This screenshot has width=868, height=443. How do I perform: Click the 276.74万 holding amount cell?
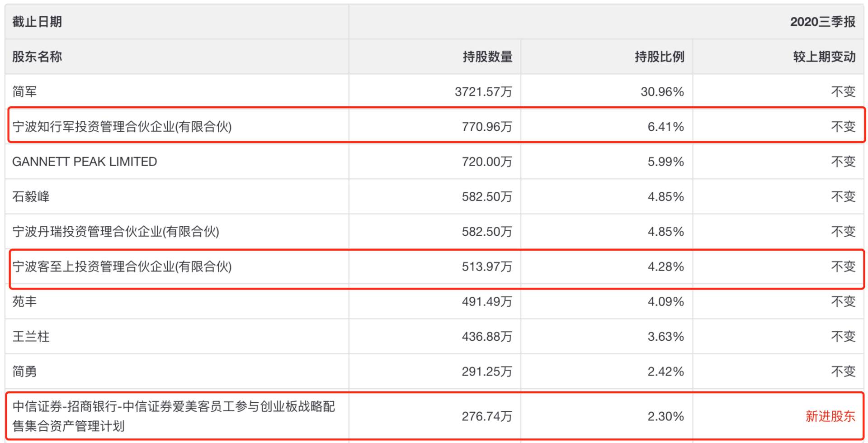click(x=486, y=416)
